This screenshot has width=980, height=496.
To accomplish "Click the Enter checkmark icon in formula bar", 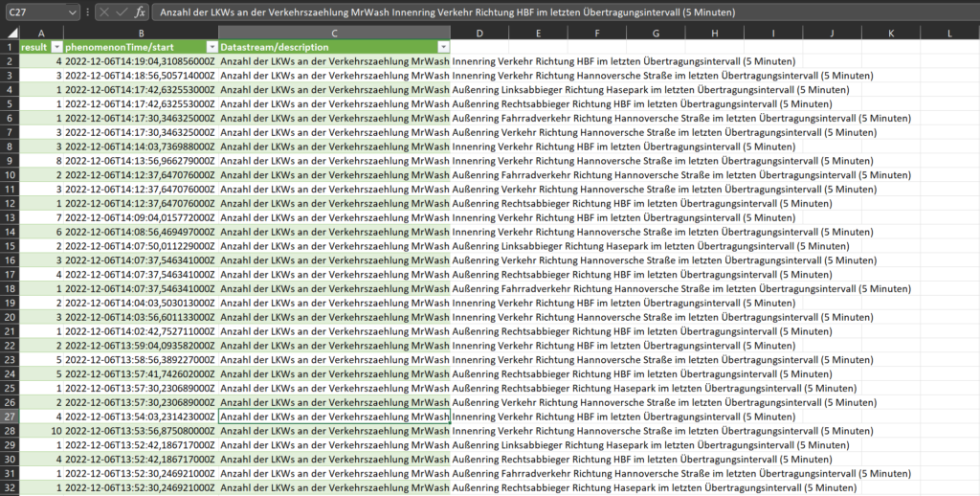I will click(x=122, y=11).
